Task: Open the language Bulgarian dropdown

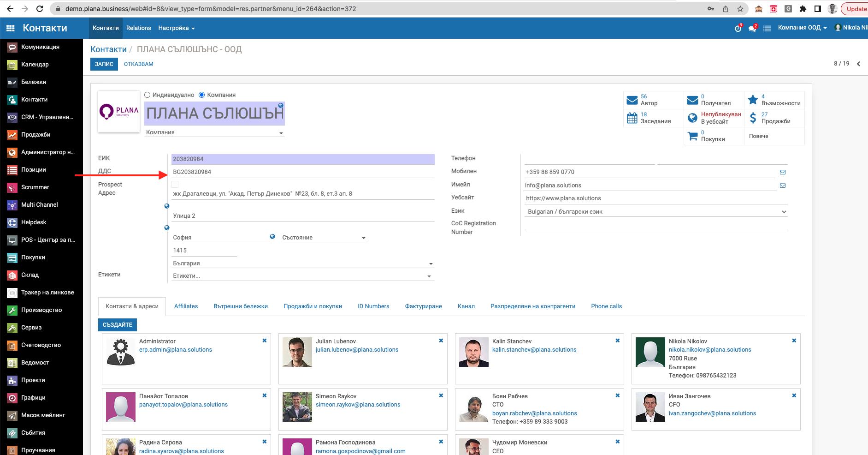Action: (656, 211)
